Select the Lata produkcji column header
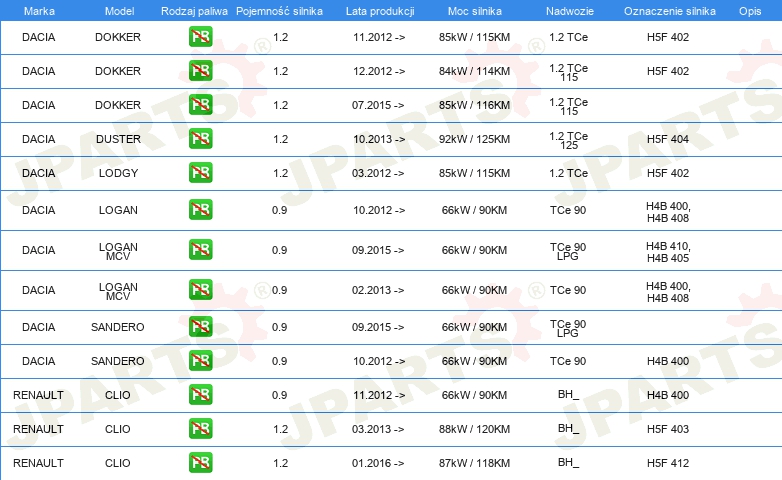Viewport: 782px width, 480px height. [x=380, y=11]
